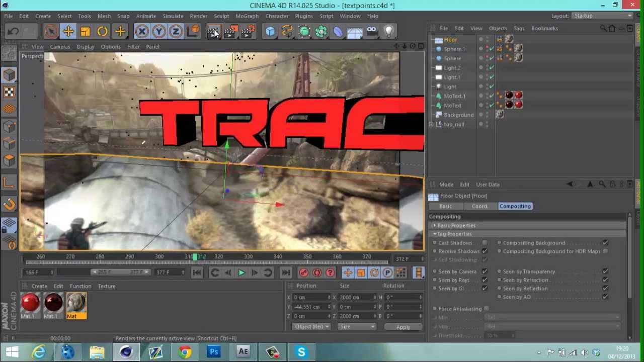Click the Size X input field
The image size is (644, 362).
tap(356, 298)
